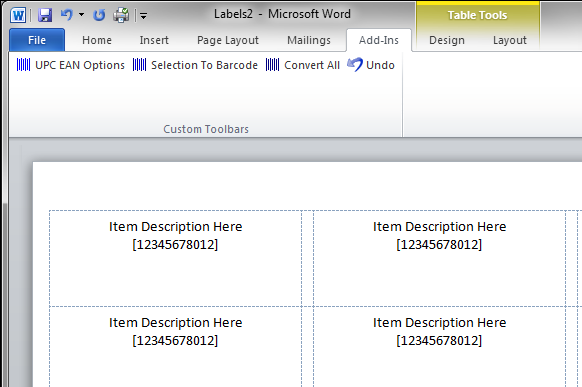582x387 pixels.
Task: Click the blue arrow icon beside add-in Undo
Action: [355, 65]
